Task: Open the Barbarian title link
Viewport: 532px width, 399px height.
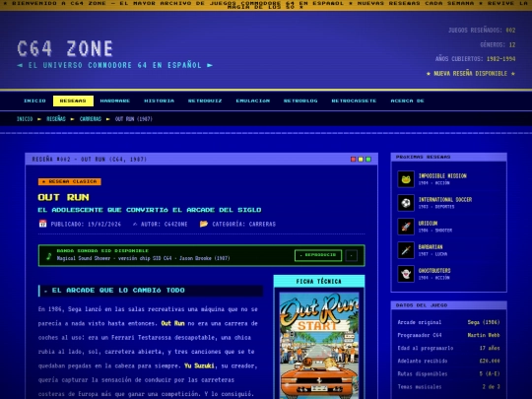Action: coord(431,247)
